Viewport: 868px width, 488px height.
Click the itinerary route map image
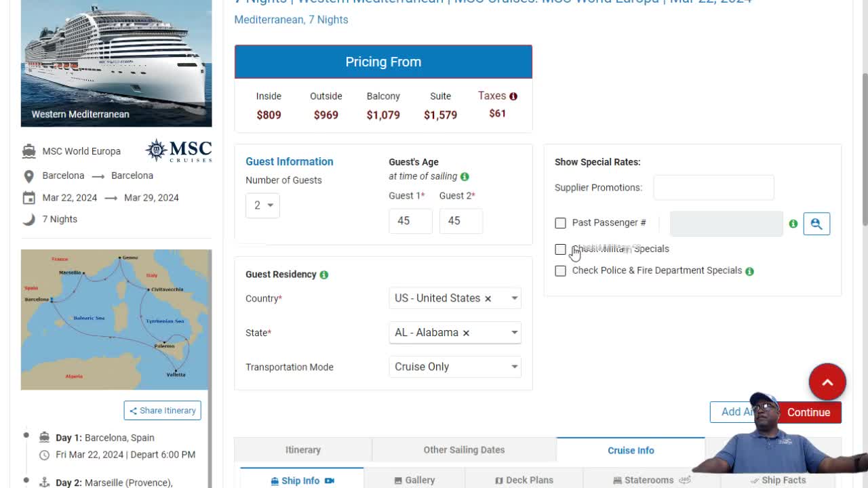tap(116, 320)
